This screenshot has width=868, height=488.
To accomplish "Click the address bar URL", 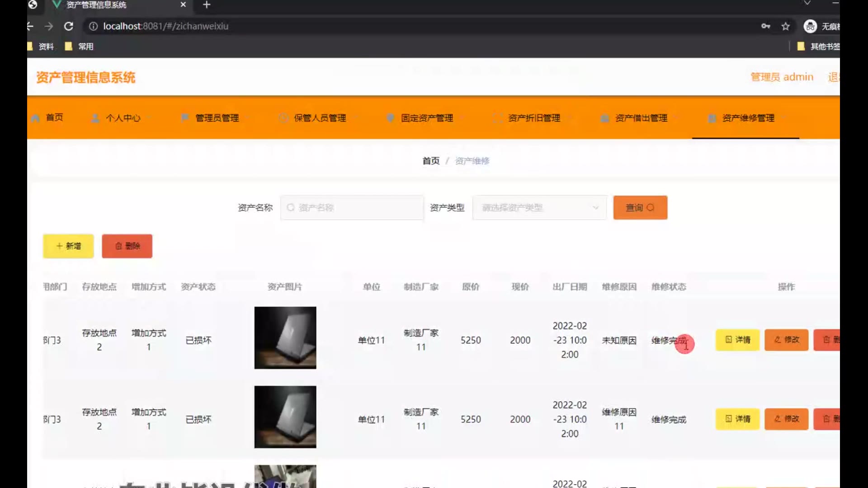I will coord(165,26).
